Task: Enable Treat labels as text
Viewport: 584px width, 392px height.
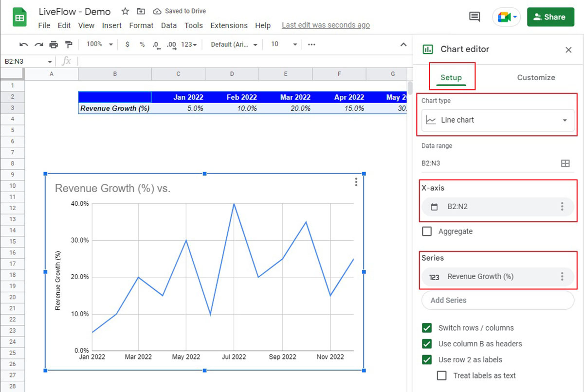Action: (x=442, y=375)
